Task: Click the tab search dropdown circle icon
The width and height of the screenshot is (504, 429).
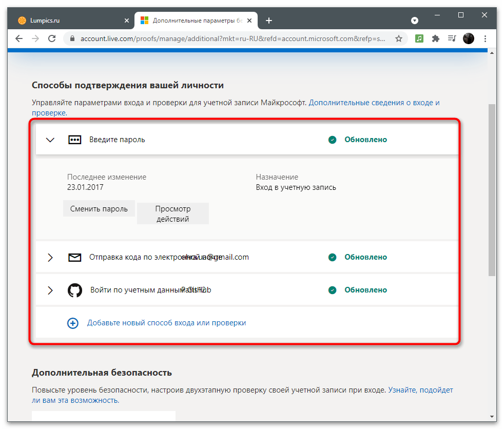Action: click(415, 21)
